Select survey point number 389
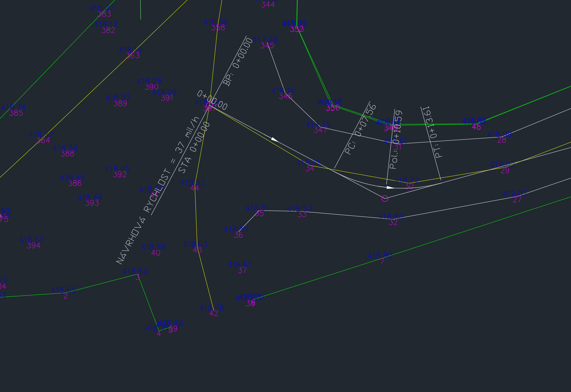 tap(120, 103)
